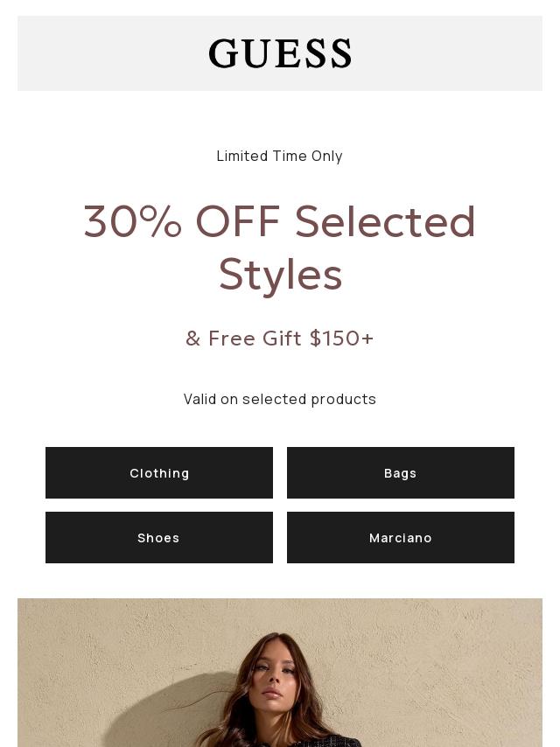Click the Valid on selected products note
The width and height of the screenshot is (560, 747).
click(280, 399)
